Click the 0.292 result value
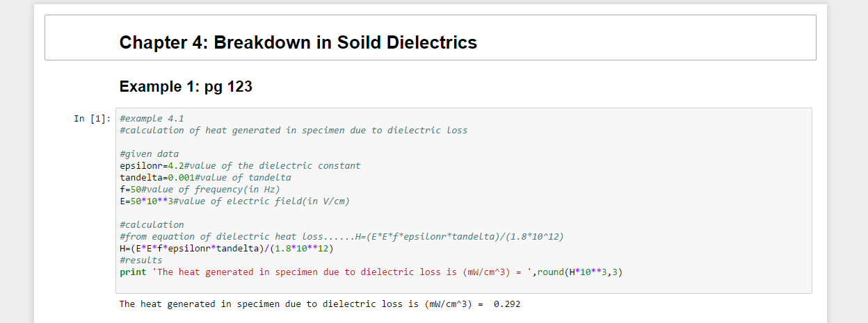Viewport: 868px width, 323px height. [x=506, y=304]
